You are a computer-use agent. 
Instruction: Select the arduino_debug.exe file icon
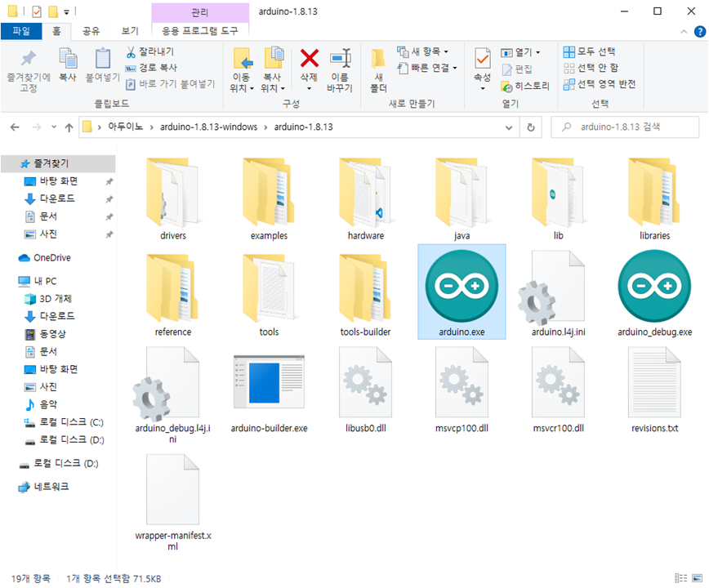pos(654,286)
